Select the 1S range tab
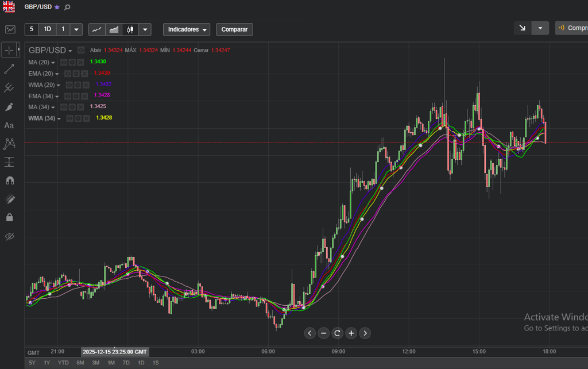 click(x=156, y=363)
